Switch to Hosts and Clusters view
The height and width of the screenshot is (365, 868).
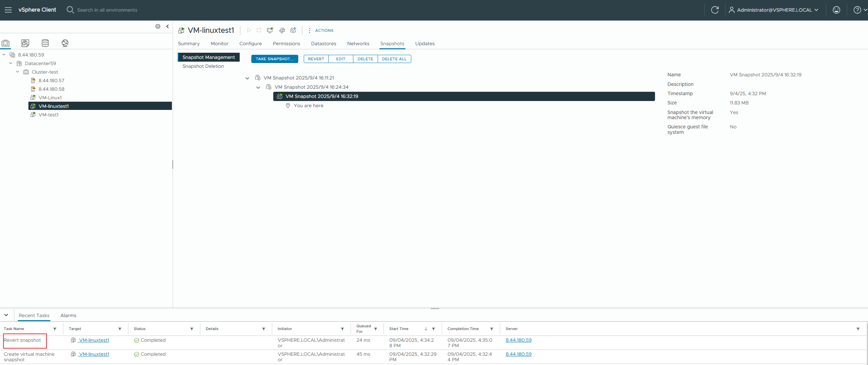click(6, 43)
